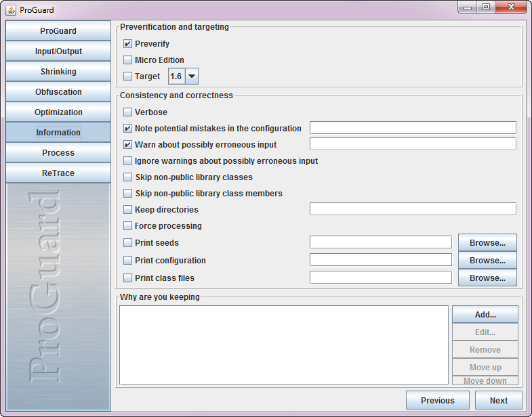Tick the Print configuration checkbox

[x=127, y=261]
